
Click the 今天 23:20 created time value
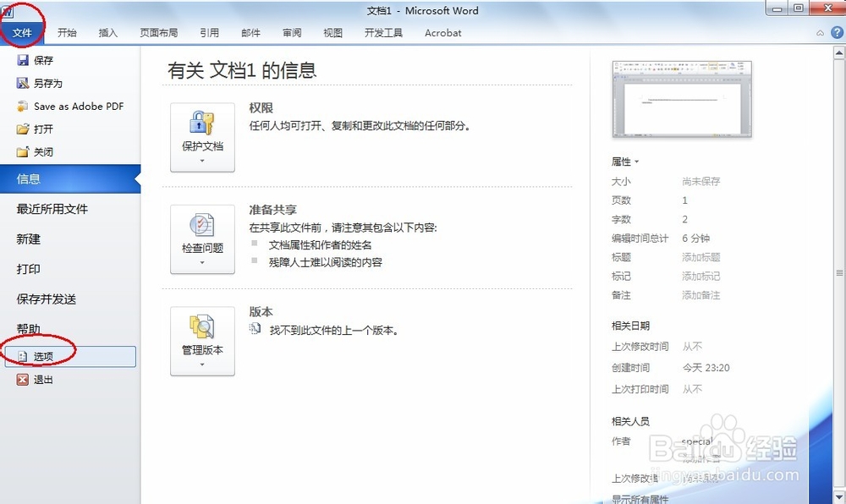coord(706,368)
